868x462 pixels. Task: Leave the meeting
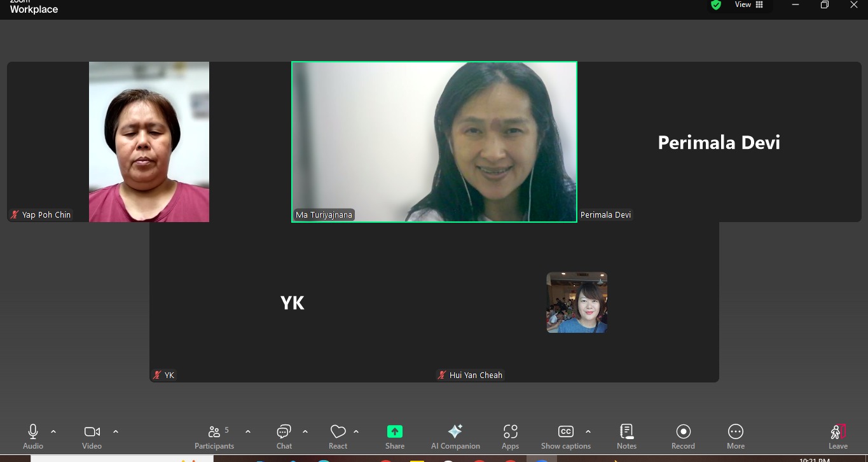(837, 433)
